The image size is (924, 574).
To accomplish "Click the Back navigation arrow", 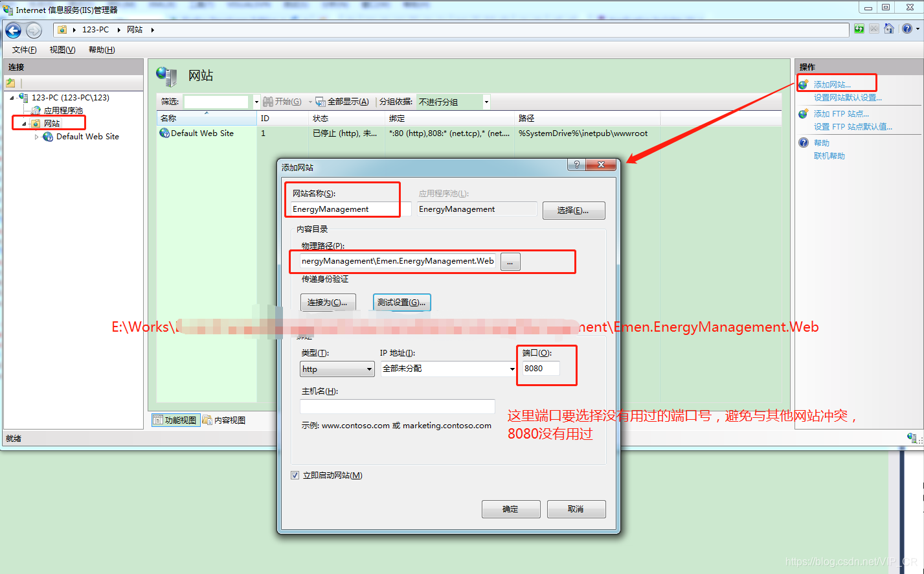I will (14, 30).
